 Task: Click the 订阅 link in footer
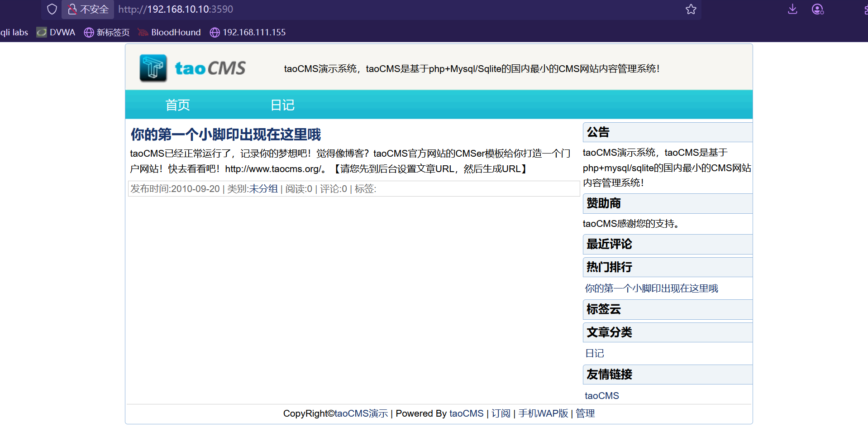(x=501, y=413)
